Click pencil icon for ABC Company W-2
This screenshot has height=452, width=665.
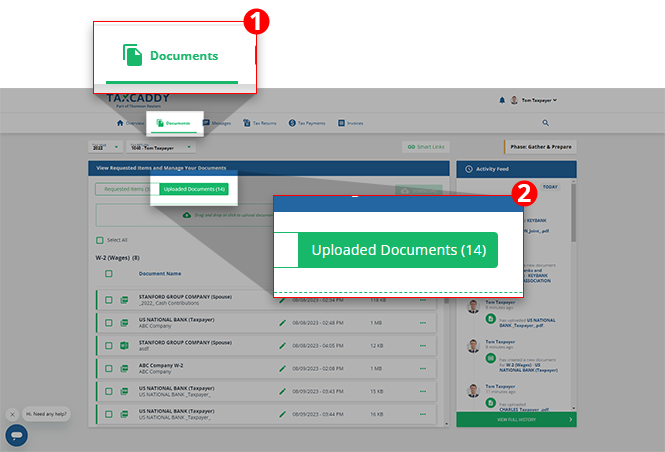click(282, 368)
